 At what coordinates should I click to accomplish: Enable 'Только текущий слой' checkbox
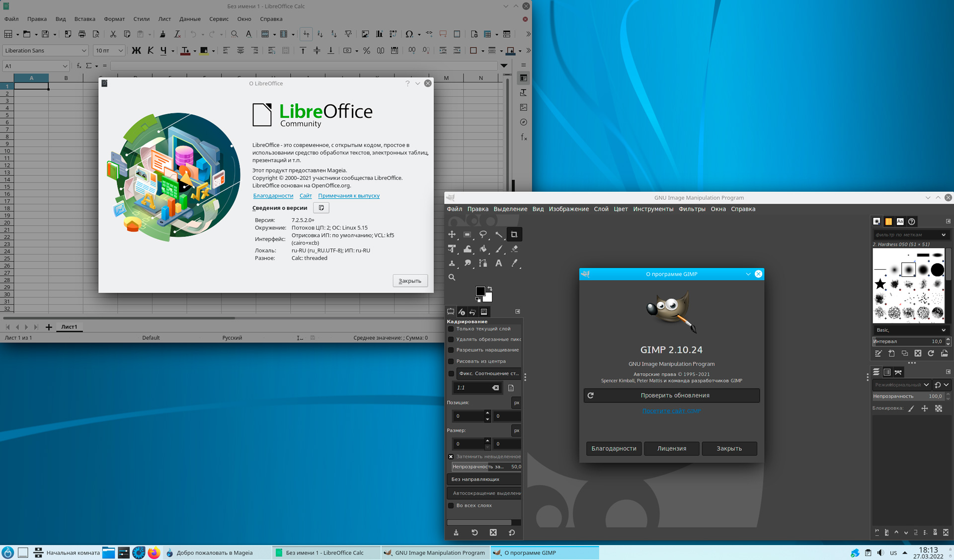451,329
